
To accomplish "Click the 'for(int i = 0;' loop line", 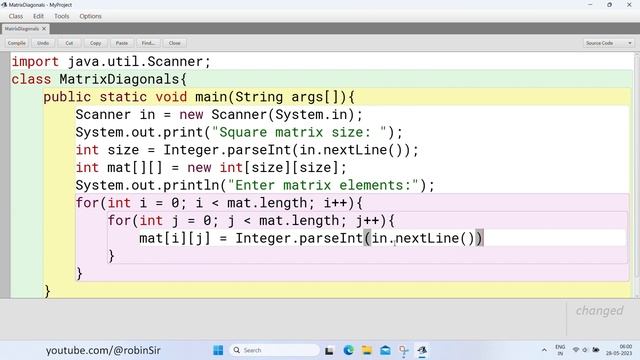I will (x=219, y=203).
